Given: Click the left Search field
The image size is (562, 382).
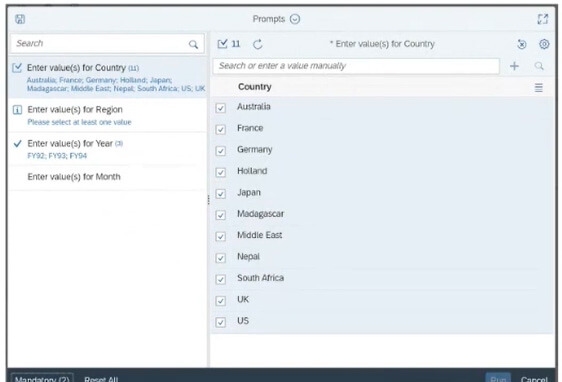Looking at the screenshot, I should 107,44.
